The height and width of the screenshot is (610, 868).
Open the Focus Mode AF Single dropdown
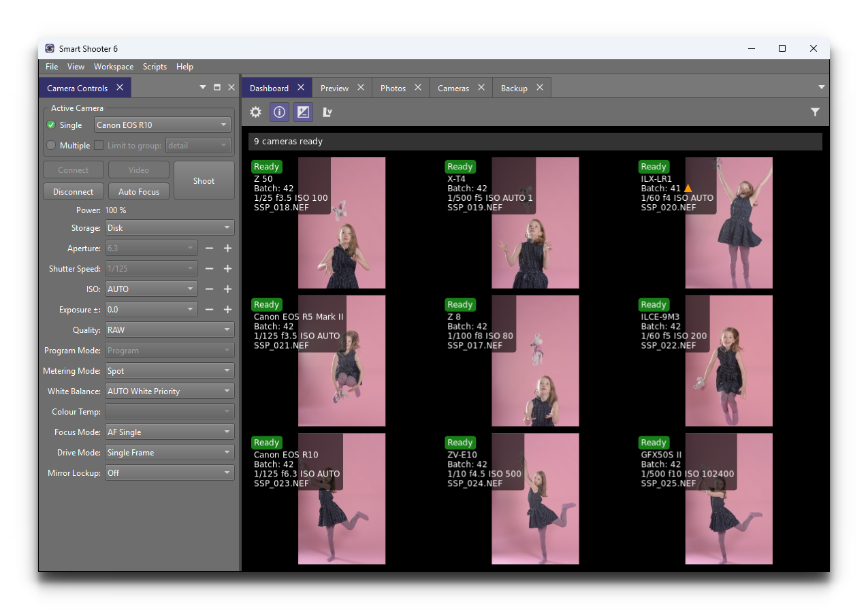pyautogui.click(x=170, y=432)
